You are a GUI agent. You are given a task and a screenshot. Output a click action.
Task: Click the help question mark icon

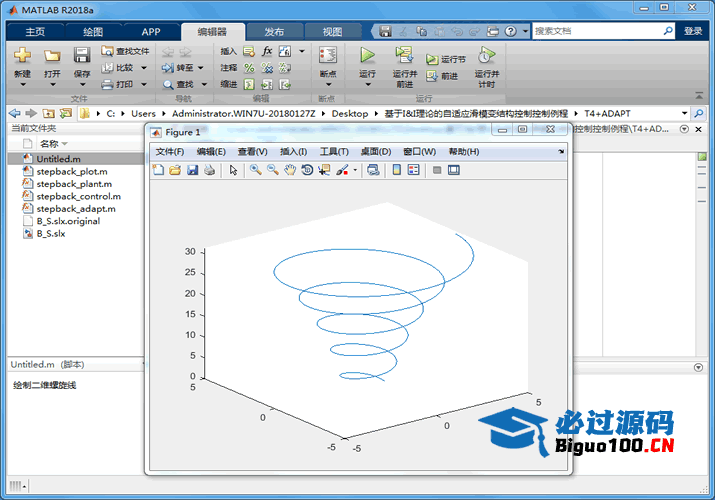tap(511, 31)
